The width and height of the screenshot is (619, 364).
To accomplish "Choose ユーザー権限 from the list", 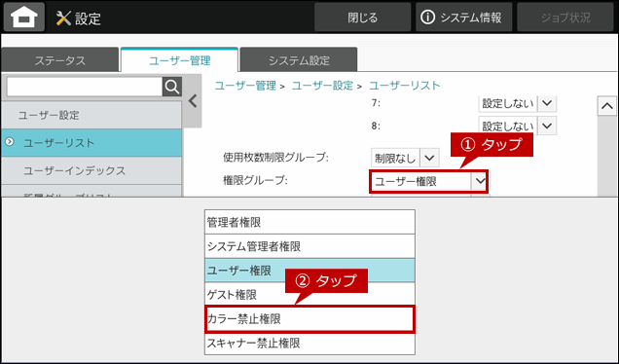I will [309, 271].
